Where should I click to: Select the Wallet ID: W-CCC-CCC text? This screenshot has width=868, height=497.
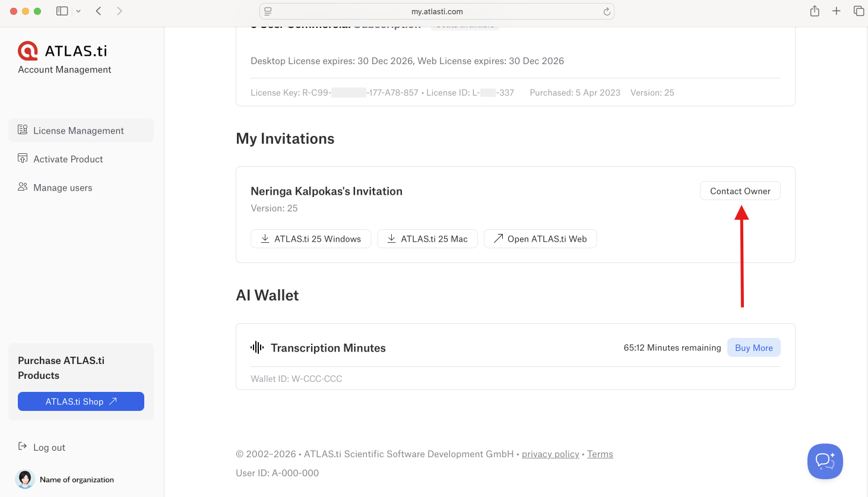296,379
